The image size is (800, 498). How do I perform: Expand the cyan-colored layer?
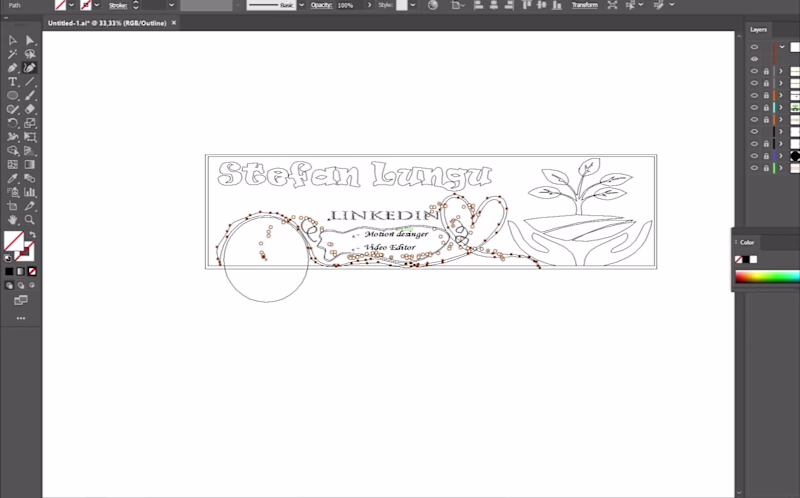[x=781, y=108]
